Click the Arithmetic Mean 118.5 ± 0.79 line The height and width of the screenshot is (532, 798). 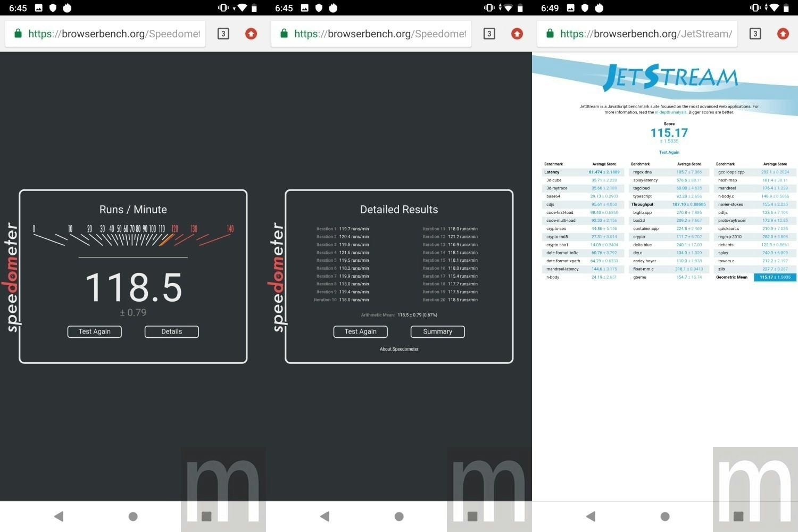point(399,315)
